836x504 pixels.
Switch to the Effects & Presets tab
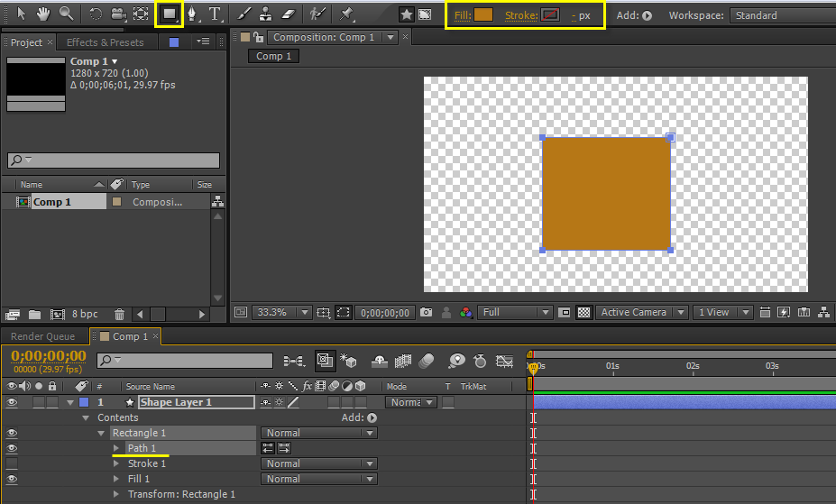coord(105,42)
